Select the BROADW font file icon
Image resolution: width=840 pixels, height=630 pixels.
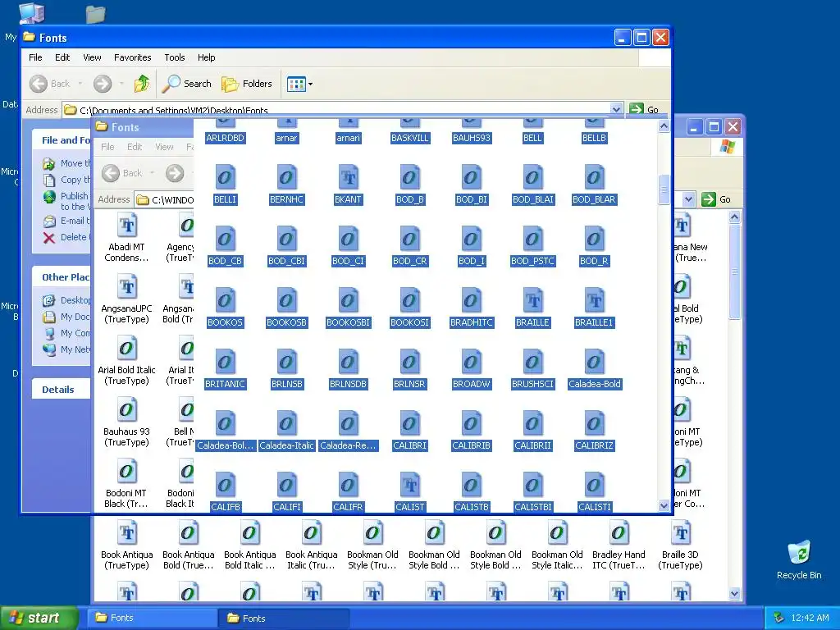(x=472, y=363)
